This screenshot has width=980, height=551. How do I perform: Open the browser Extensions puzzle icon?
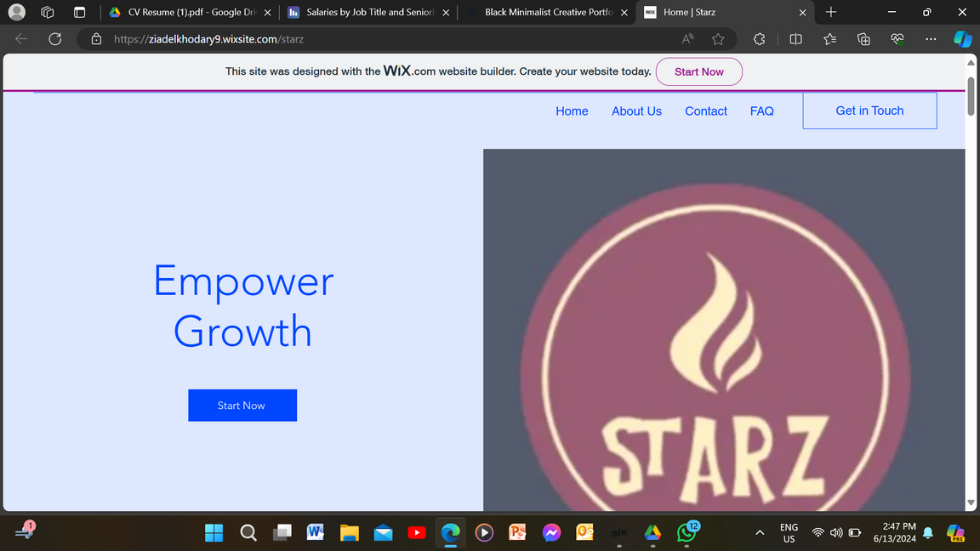760,39
